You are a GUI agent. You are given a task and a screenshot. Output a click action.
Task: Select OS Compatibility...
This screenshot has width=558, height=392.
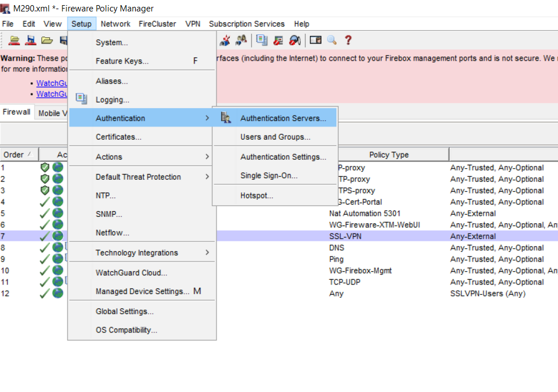pyautogui.click(x=142, y=330)
